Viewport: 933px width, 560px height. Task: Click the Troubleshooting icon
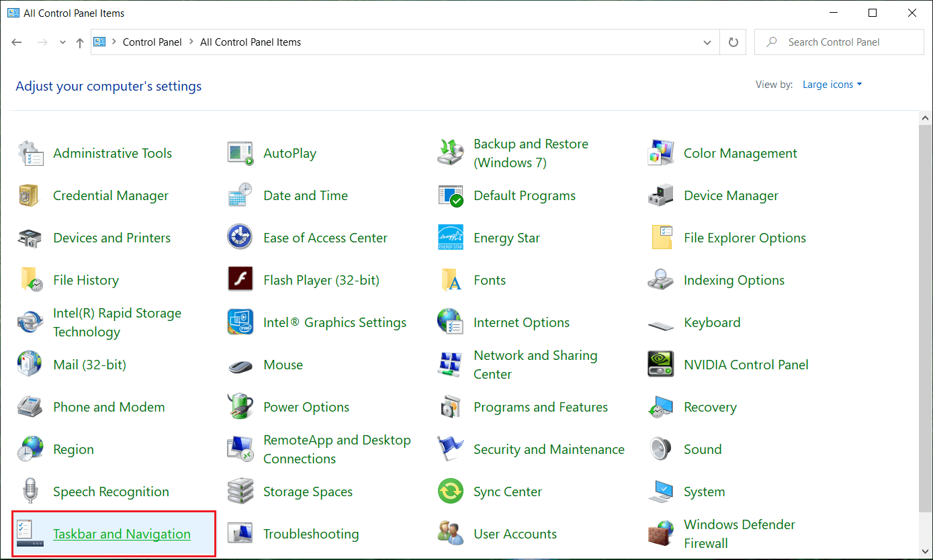pyautogui.click(x=240, y=534)
